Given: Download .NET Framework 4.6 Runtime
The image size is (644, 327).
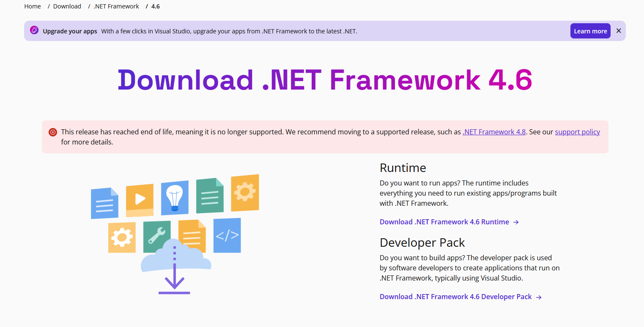Looking at the screenshot, I should coord(444,222).
